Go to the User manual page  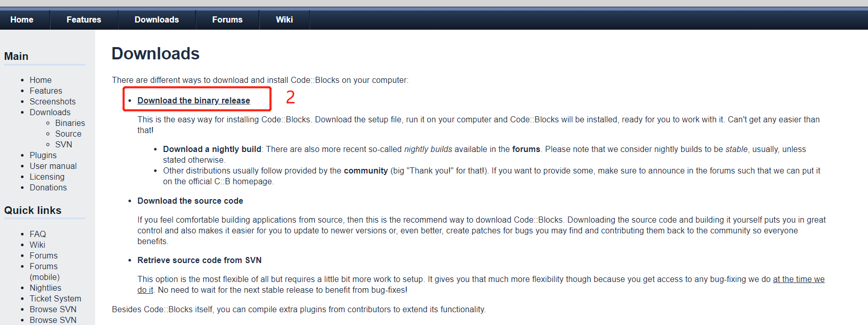(53, 166)
